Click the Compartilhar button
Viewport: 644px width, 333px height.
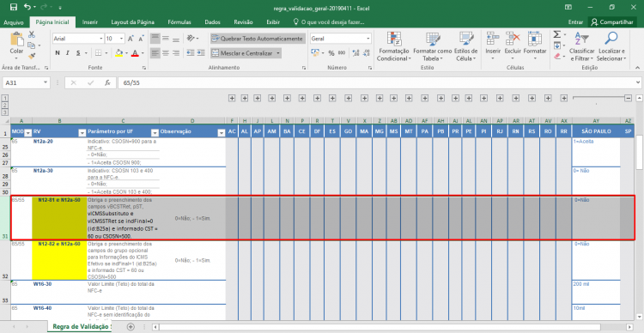point(612,22)
